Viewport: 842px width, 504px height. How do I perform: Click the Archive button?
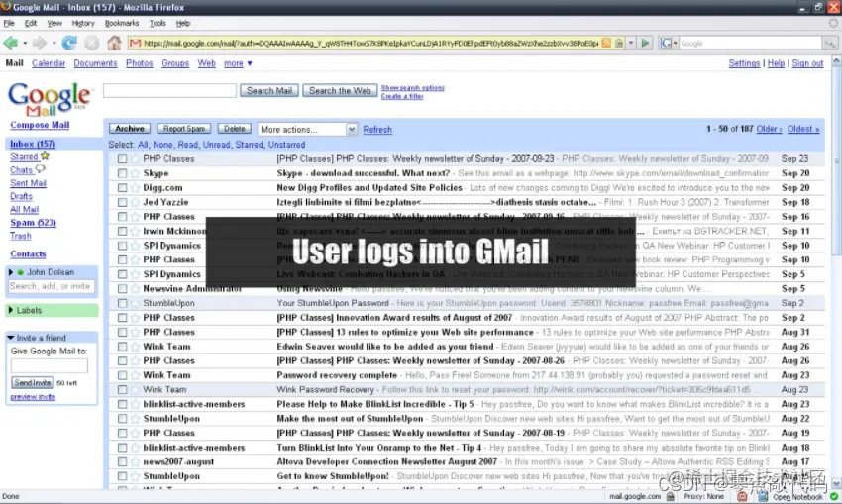(x=130, y=129)
